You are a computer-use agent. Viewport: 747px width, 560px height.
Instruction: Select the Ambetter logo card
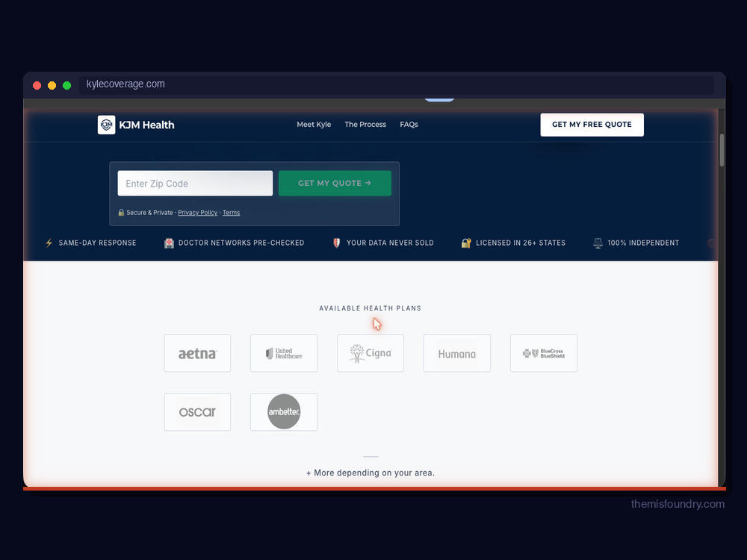click(x=284, y=412)
